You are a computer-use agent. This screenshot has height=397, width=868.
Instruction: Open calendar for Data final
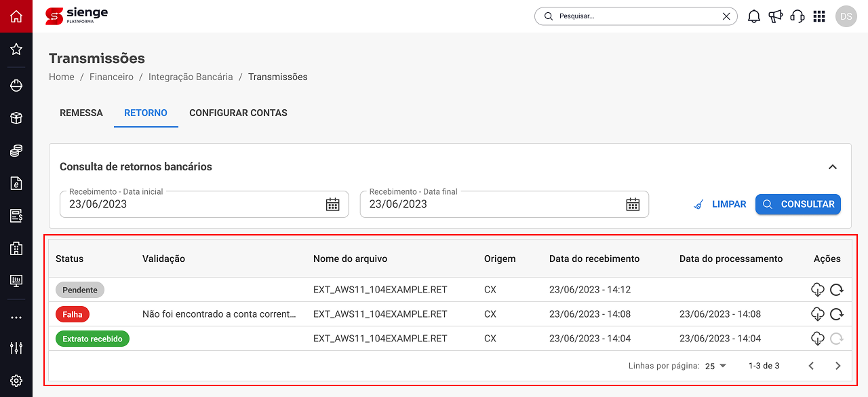click(x=633, y=204)
